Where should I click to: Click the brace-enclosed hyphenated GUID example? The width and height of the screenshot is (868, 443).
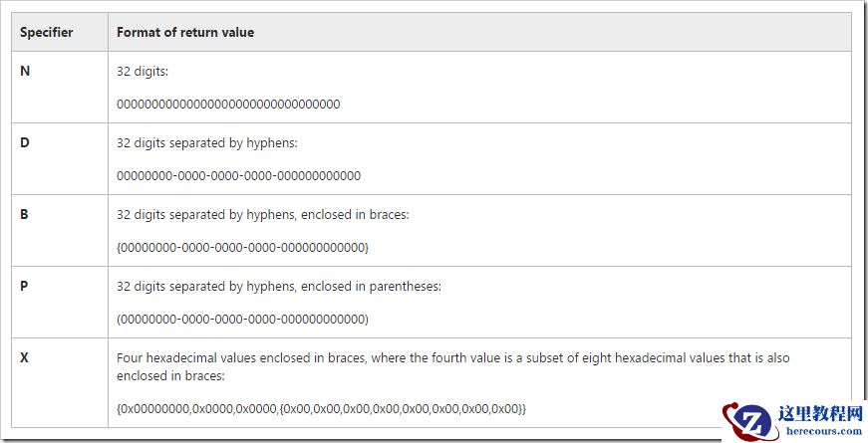pyautogui.click(x=242, y=247)
